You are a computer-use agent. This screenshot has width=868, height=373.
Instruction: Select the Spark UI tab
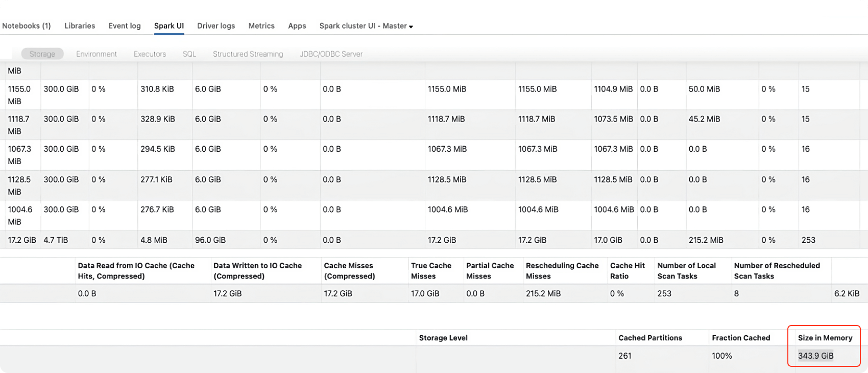(169, 26)
